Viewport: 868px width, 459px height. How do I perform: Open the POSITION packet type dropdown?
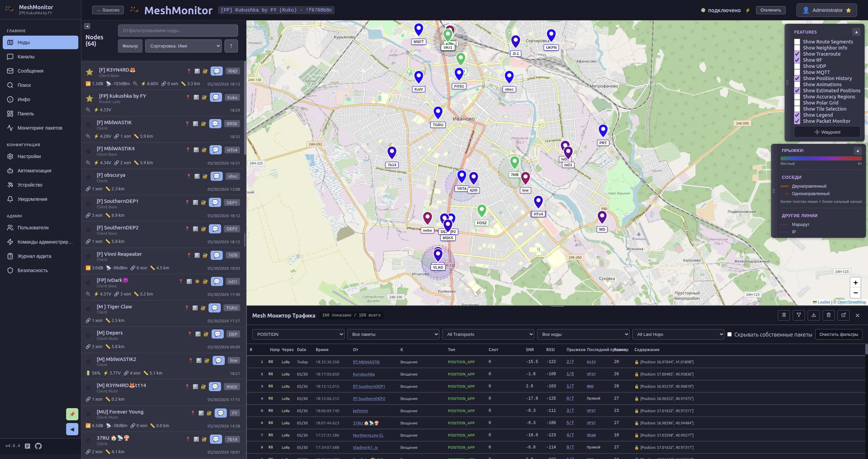pyautogui.click(x=298, y=334)
